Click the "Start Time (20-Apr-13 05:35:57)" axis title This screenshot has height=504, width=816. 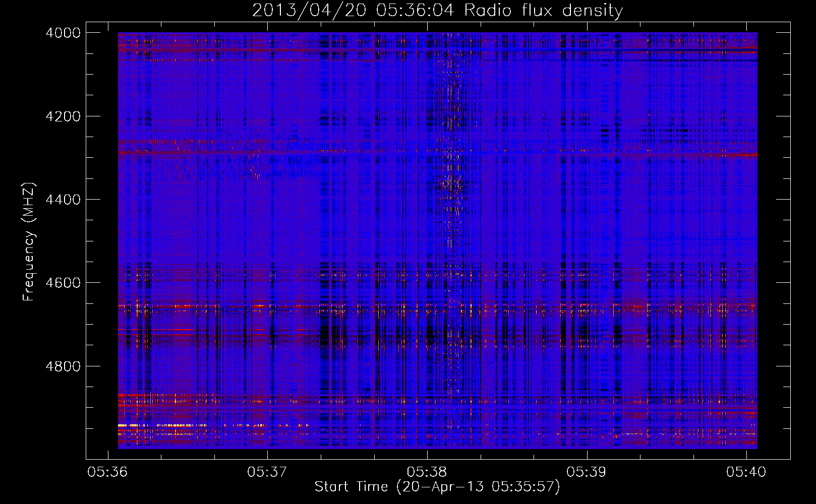[437, 487]
